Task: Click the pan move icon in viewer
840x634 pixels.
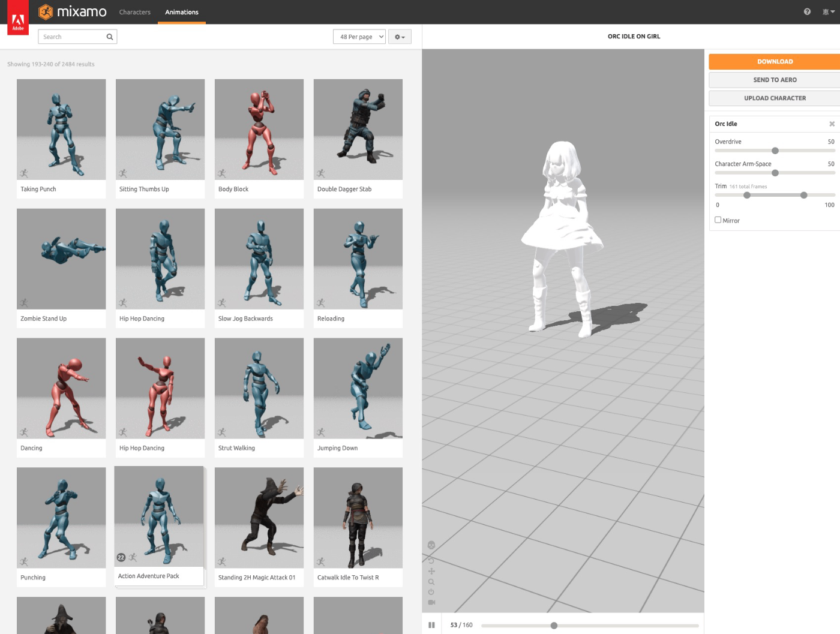Action: click(x=431, y=571)
